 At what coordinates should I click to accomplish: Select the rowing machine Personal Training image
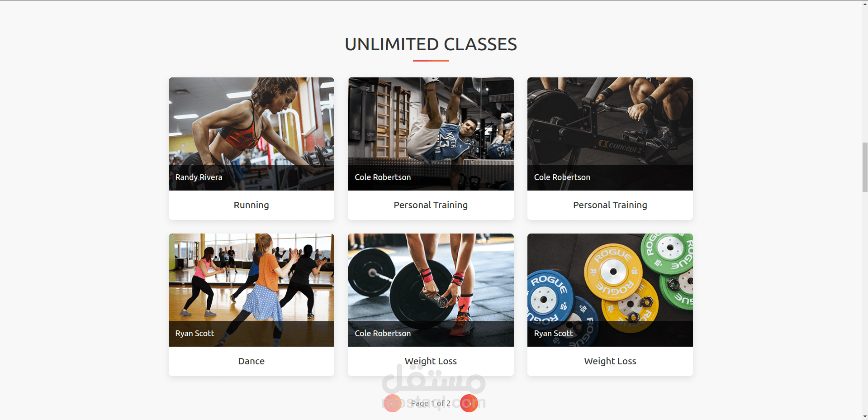point(610,134)
